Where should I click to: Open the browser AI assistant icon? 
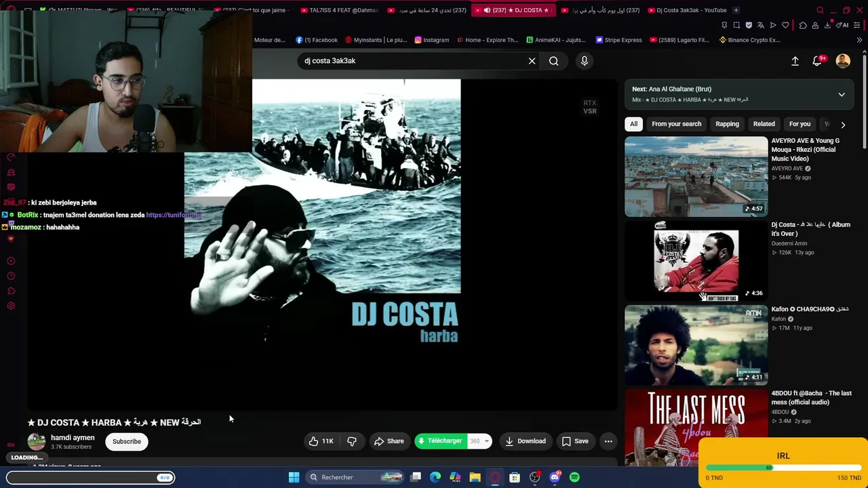[x=843, y=25]
